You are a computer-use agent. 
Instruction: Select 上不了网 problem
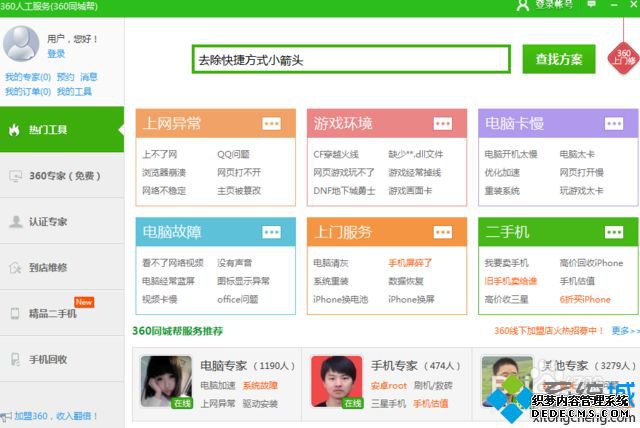pyautogui.click(x=160, y=154)
